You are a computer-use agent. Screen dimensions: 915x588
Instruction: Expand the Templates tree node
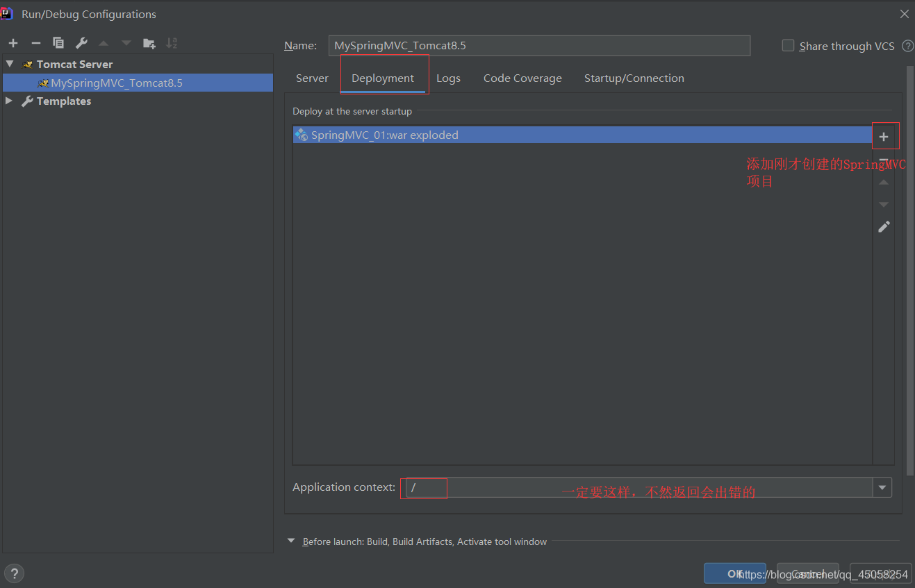point(9,101)
